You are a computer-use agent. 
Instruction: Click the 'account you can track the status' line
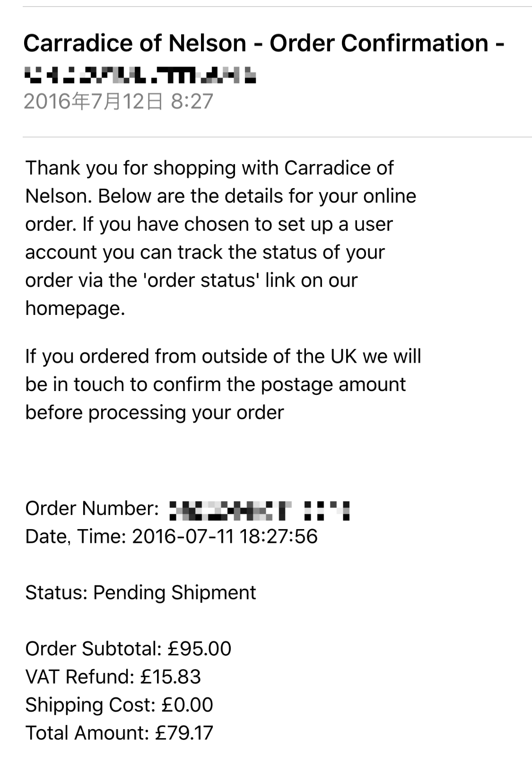(205, 252)
